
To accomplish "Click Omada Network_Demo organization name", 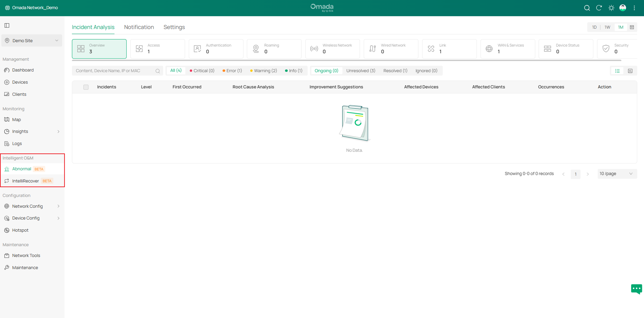I will [x=35, y=8].
